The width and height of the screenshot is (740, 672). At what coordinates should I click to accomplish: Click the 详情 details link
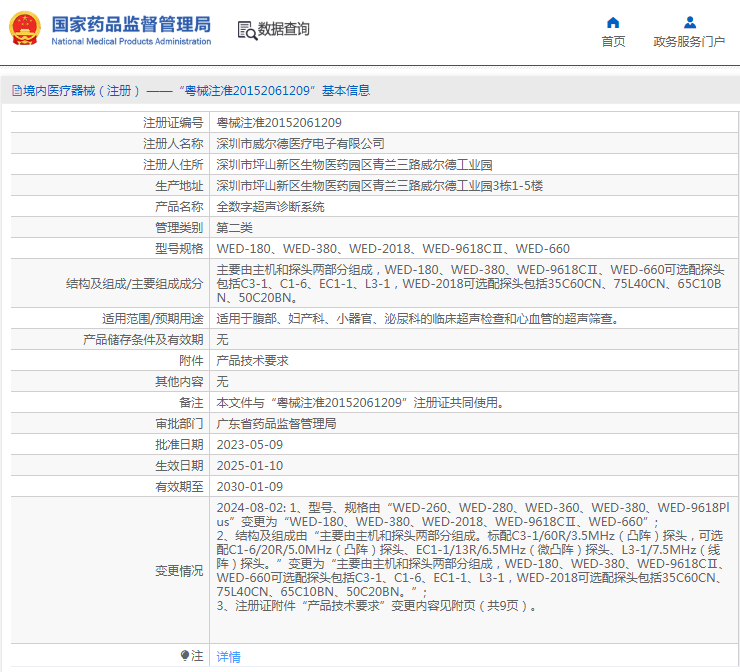tap(228, 656)
